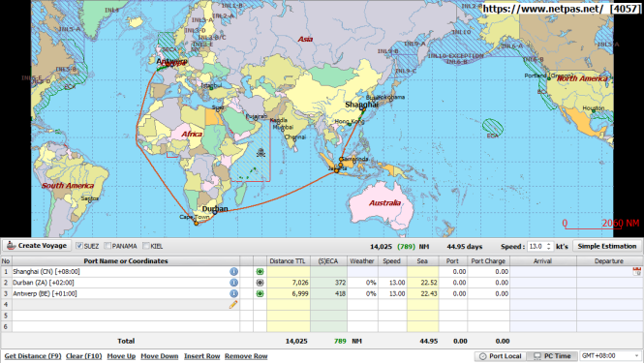Open calendar icon in Departure column
This screenshot has height=363, width=644.
[636, 271]
